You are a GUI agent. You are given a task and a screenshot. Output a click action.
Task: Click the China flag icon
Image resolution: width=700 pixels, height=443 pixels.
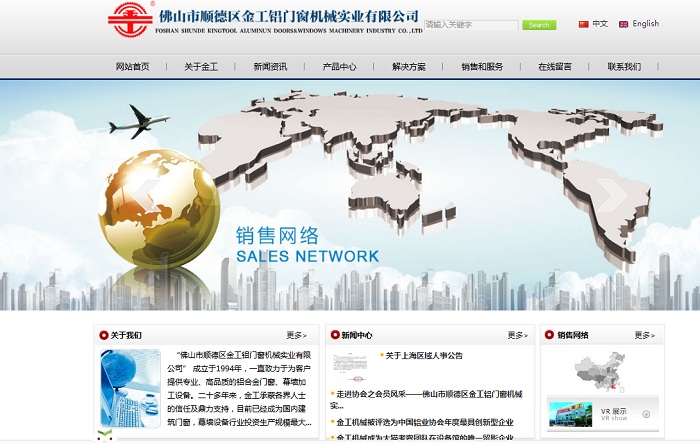583,24
